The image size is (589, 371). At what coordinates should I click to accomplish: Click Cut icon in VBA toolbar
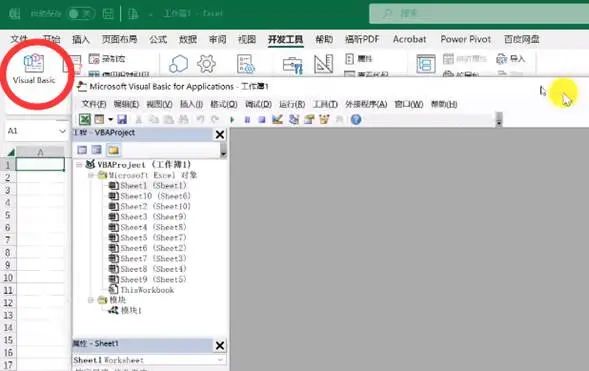(x=139, y=119)
